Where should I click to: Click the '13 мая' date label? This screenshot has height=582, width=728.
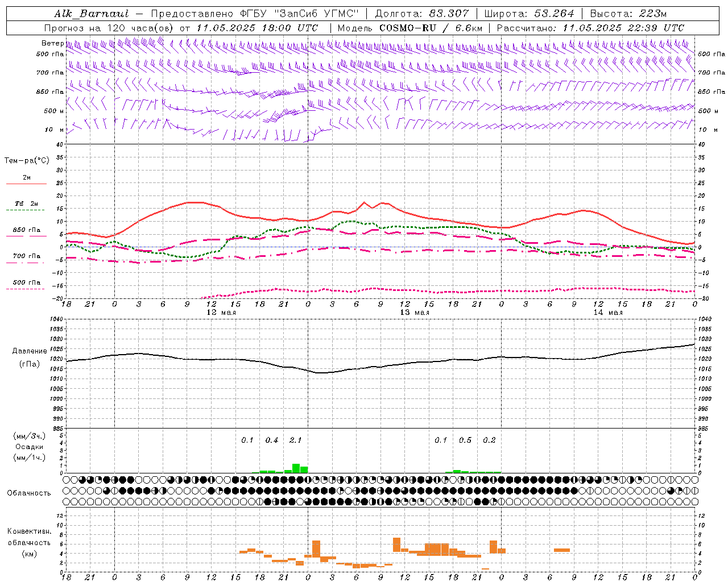click(x=415, y=313)
